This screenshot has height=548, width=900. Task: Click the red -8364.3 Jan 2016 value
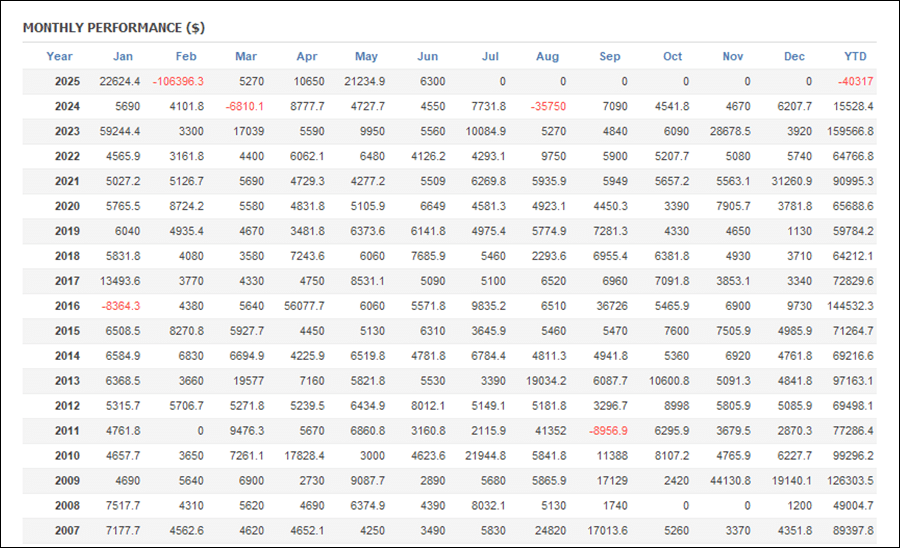[121, 306]
